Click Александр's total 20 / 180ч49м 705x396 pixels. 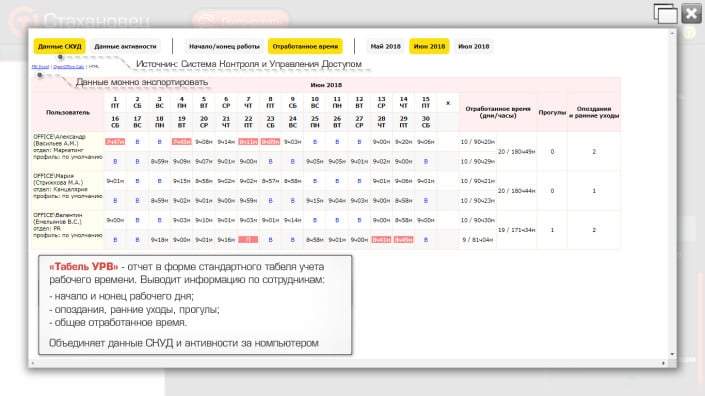(517, 152)
